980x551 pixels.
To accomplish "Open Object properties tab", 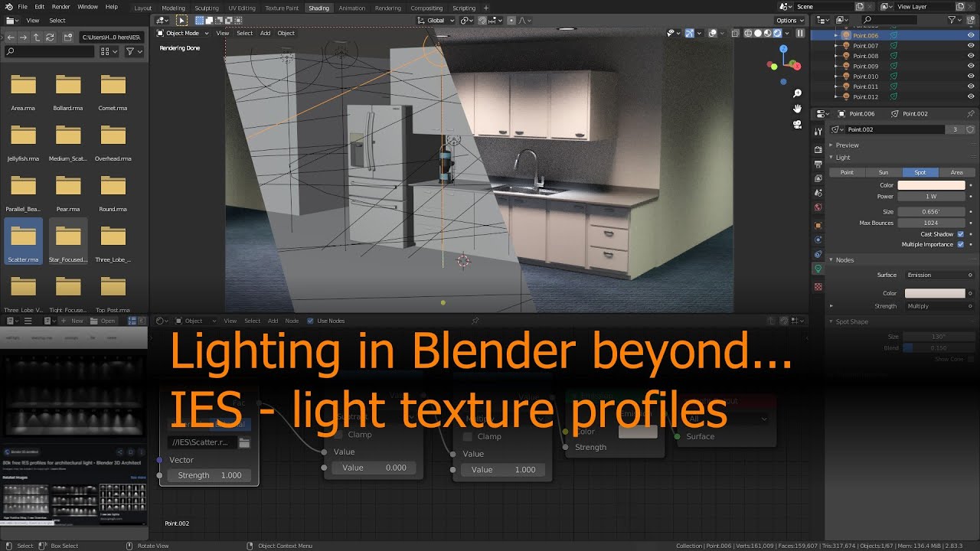I will (x=818, y=226).
